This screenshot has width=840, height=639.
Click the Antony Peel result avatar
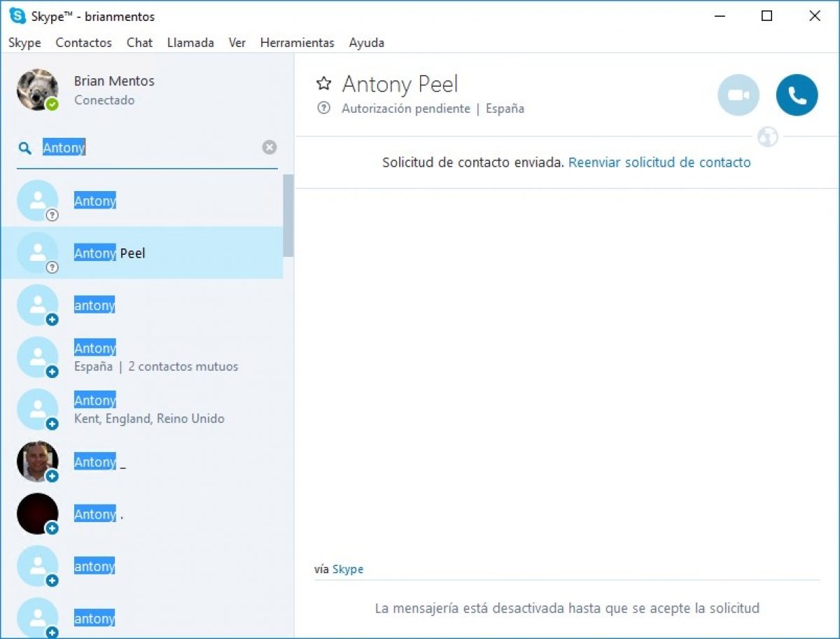[37, 253]
